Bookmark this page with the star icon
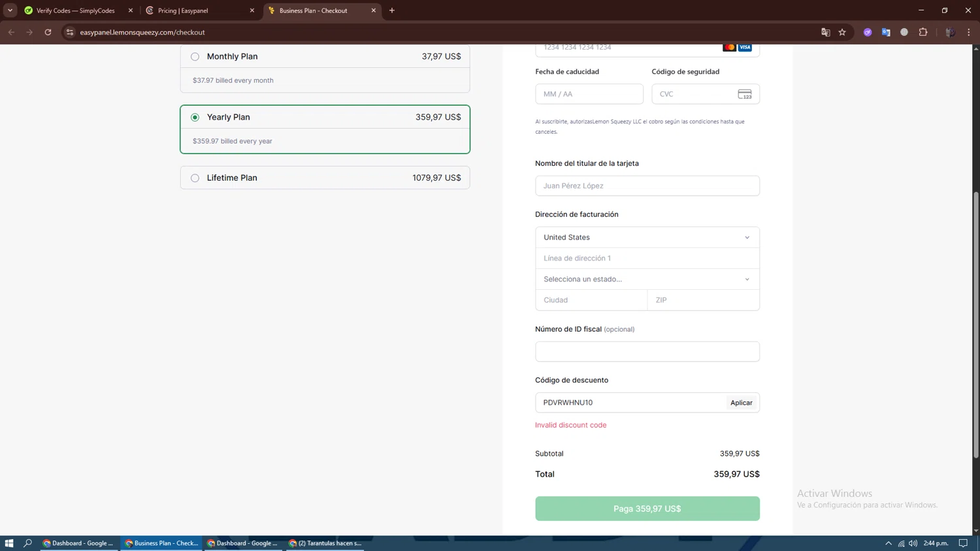The height and width of the screenshot is (551, 980). tap(842, 32)
